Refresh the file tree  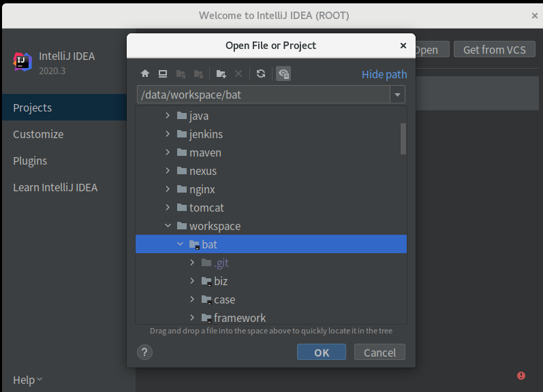coord(261,73)
